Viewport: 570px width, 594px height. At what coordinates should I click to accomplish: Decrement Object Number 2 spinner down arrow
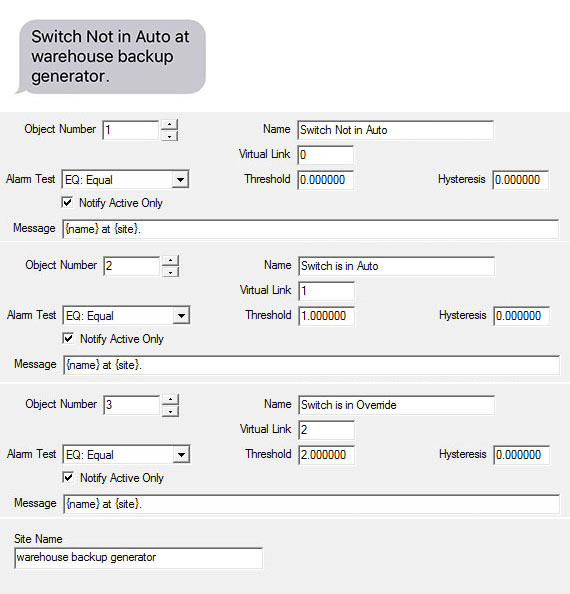tap(170, 272)
